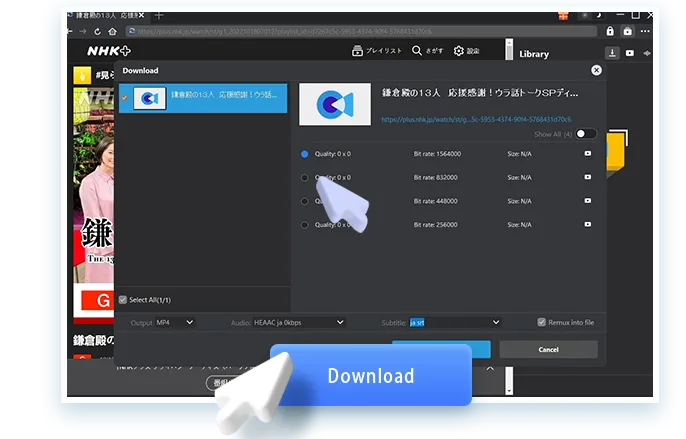Close the Download dialog
This screenshot has width=686, height=439.
coord(596,70)
